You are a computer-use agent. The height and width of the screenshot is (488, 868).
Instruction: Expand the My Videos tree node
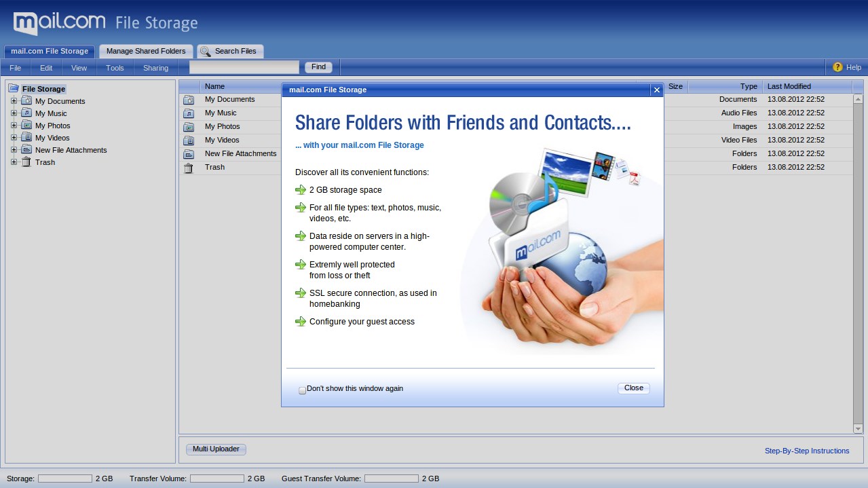tap(14, 138)
